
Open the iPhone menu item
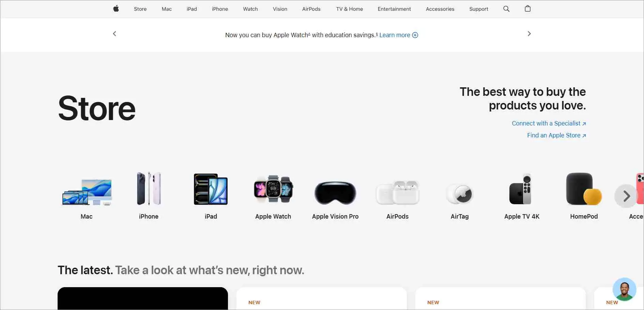coord(220,9)
